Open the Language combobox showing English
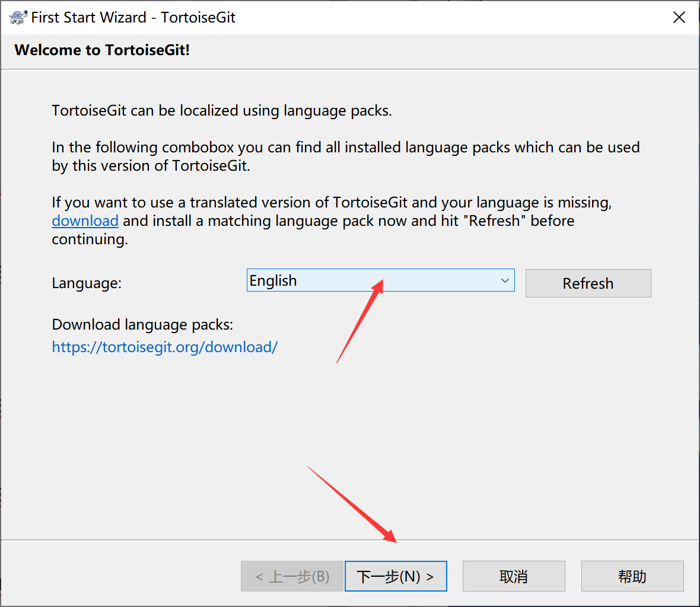The image size is (700, 607). coord(380,280)
